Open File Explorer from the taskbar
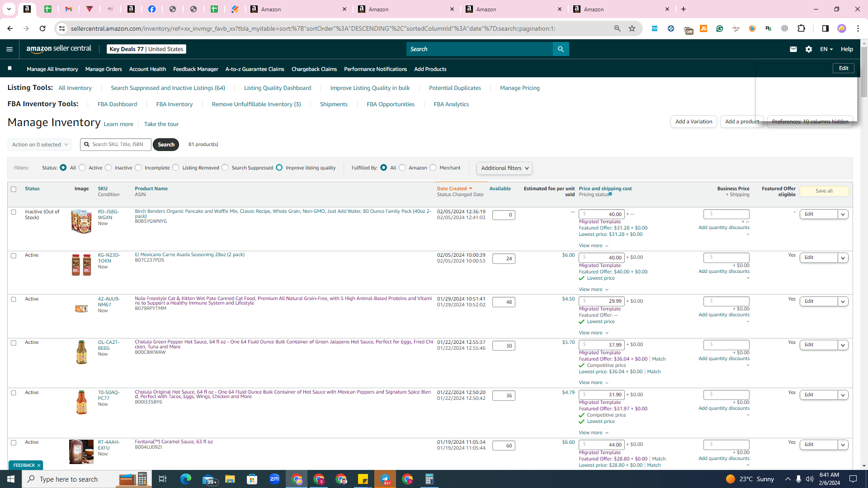This screenshot has width=868, height=488. [x=230, y=479]
